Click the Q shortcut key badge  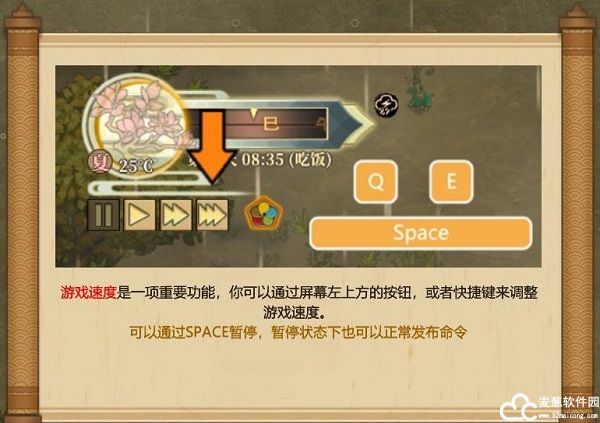tap(376, 181)
